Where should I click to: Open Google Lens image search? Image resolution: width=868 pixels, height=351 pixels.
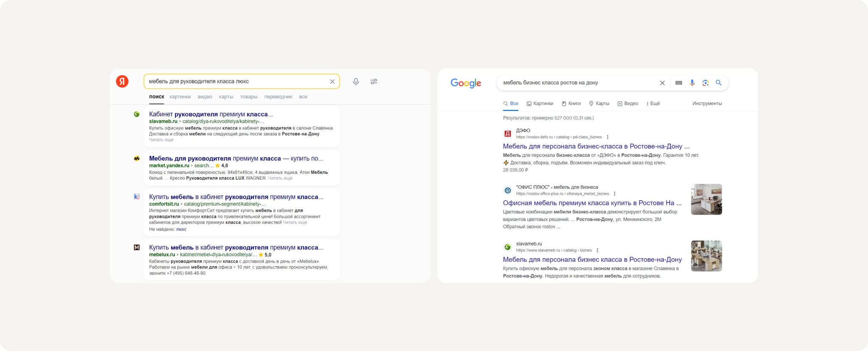click(x=705, y=83)
